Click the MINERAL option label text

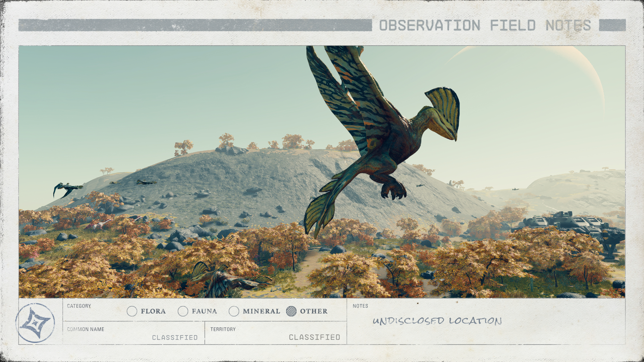pos(261,311)
